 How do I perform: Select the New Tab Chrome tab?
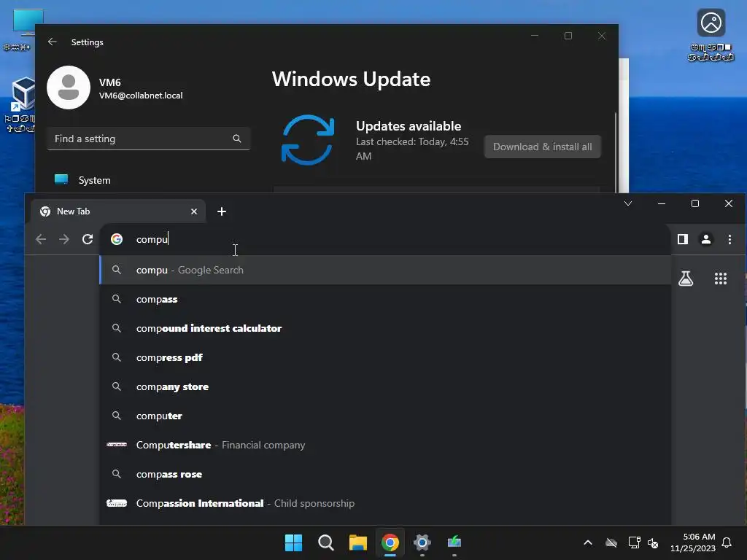(x=118, y=211)
